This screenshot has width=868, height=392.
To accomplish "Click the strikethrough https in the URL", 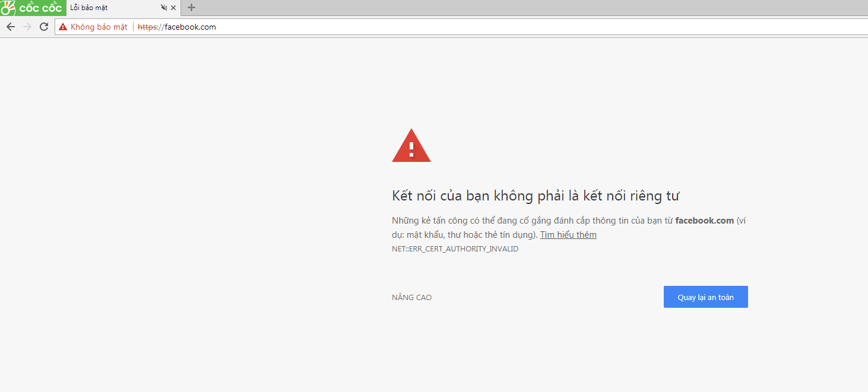I will click(x=147, y=27).
